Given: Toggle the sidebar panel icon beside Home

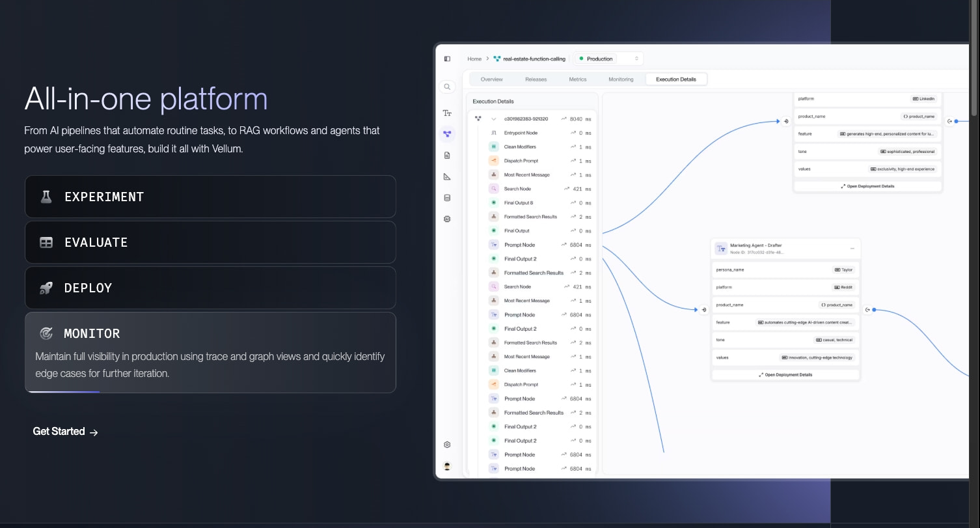Looking at the screenshot, I should point(447,59).
